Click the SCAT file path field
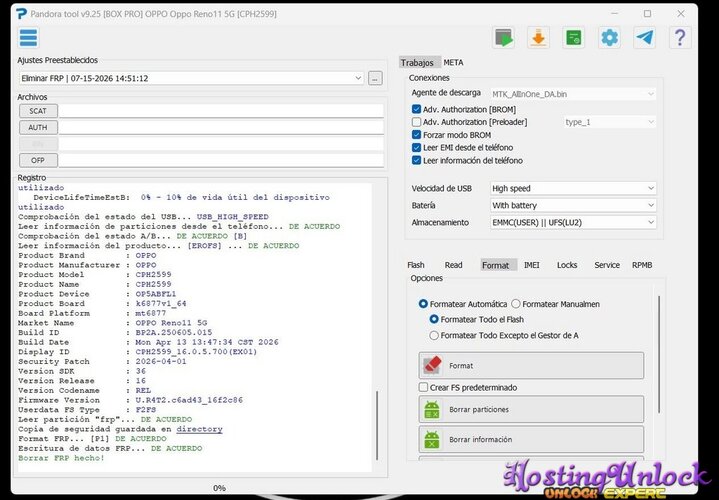The image size is (719, 500). (x=221, y=111)
